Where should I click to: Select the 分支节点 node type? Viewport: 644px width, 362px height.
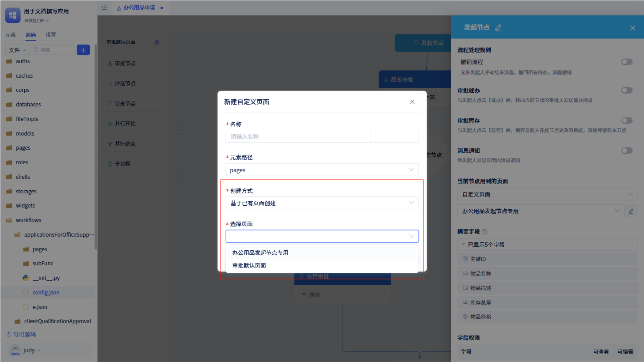pyautogui.click(x=133, y=104)
